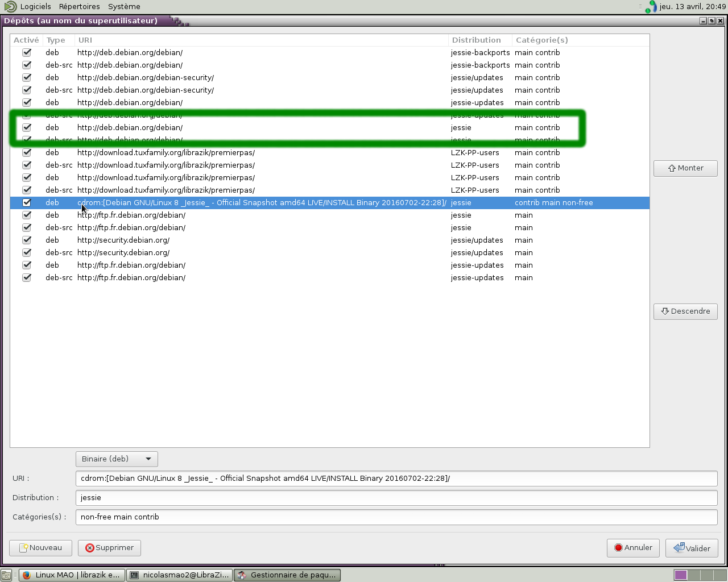Click the http://security.debian.org/ URI in the deb row
Screen dimensions: 728x582
pyautogui.click(x=123, y=240)
